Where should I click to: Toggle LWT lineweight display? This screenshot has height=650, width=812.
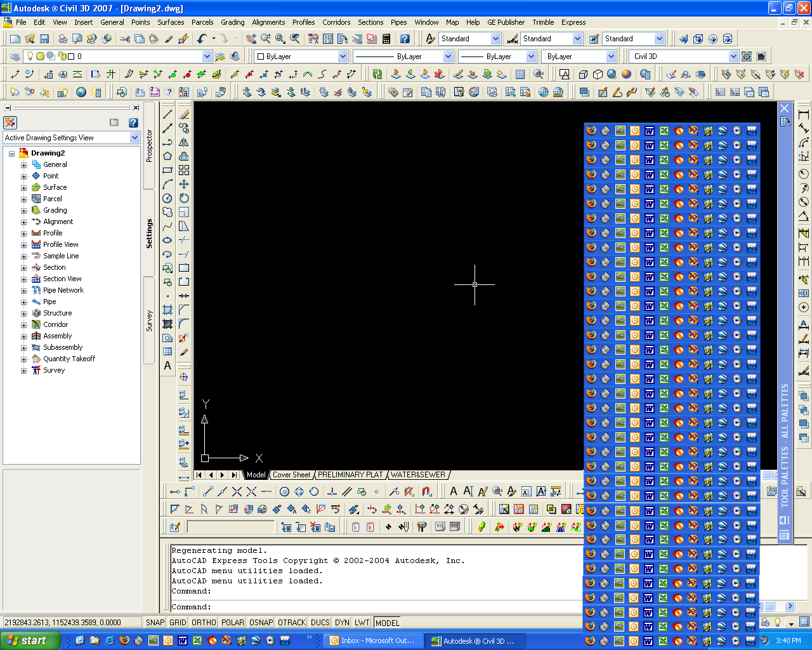[362, 623]
